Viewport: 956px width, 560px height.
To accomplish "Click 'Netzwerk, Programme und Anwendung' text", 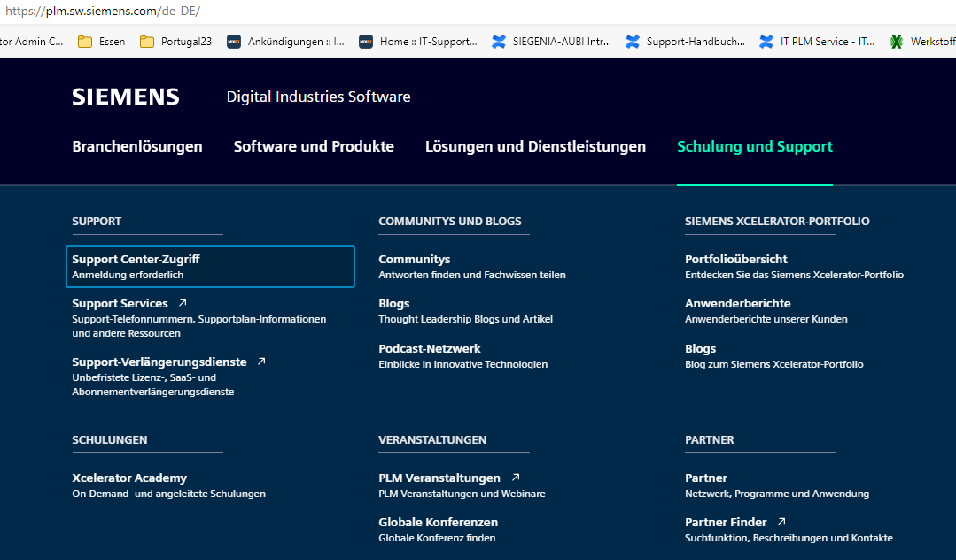I will click(x=777, y=494).
